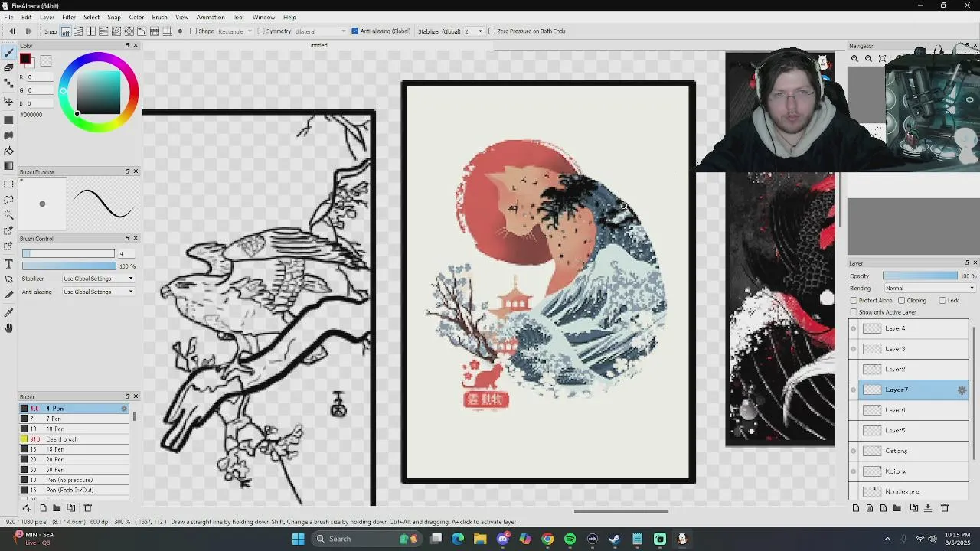The width and height of the screenshot is (980, 551).
Task: Open the layer Blending mode dropdown
Action: click(929, 289)
